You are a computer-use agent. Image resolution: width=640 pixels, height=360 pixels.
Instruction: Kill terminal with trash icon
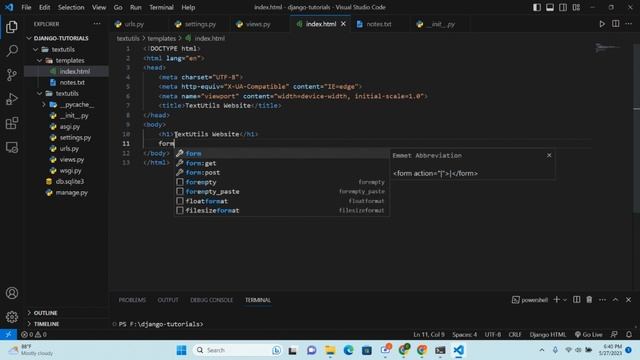(x=589, y=300)
